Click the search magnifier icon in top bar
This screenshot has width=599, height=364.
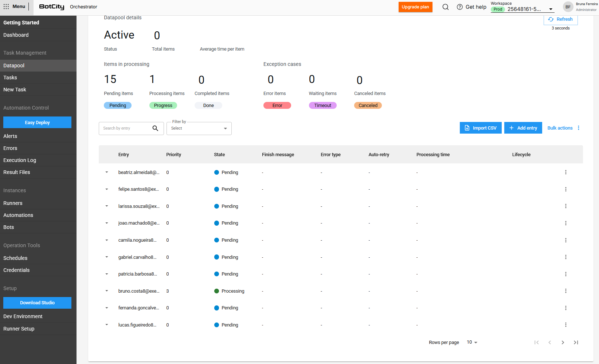click(445, 7)
